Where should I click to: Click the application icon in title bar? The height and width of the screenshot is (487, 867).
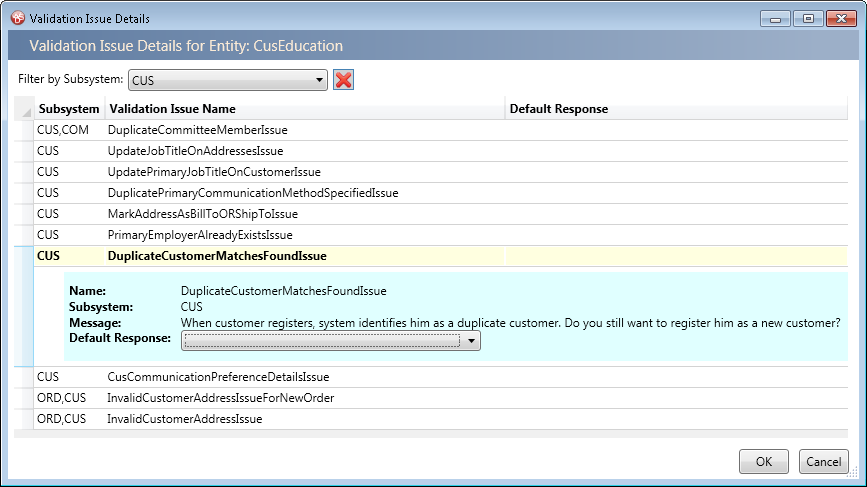pos(17,18)
